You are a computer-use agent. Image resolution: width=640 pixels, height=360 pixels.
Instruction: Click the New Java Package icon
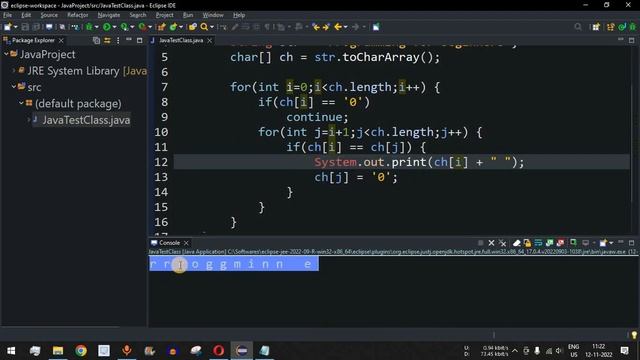pos(162,27)
